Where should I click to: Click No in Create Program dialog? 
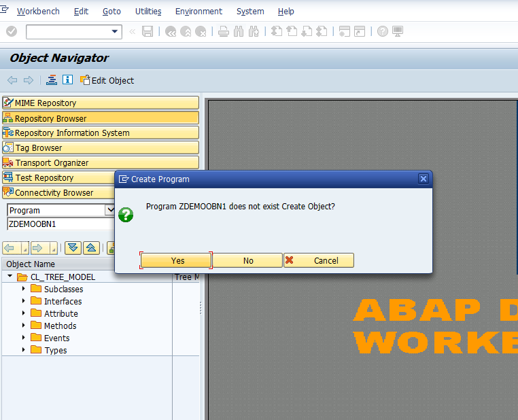click(x=247, y=260)
